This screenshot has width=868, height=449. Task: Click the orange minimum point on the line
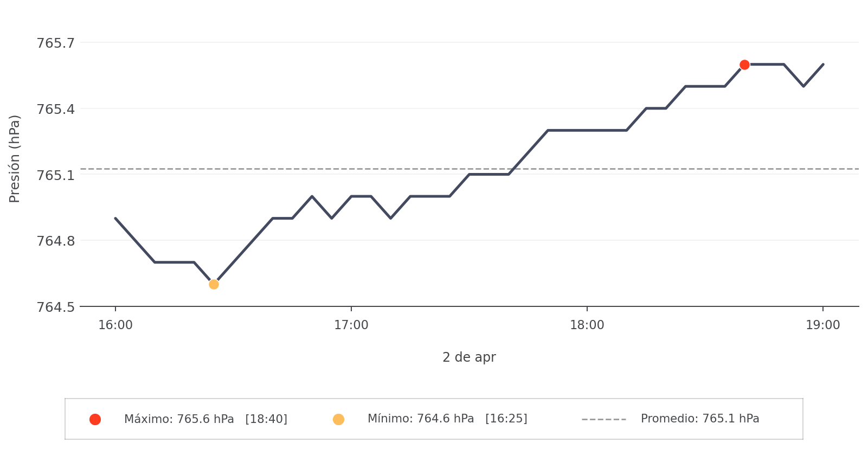(214, 284)
